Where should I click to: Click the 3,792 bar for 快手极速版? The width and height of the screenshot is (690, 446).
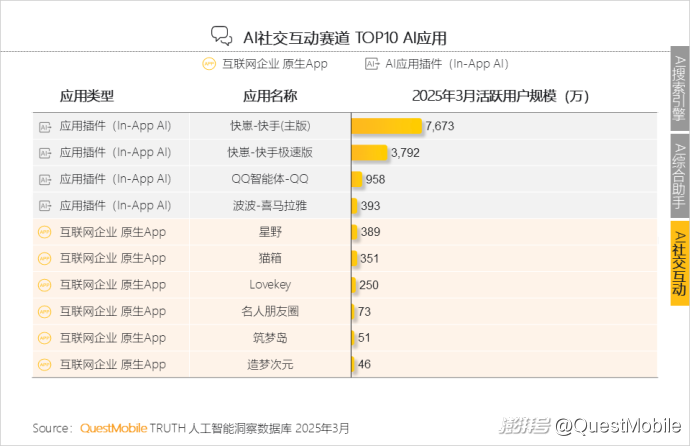369,153
